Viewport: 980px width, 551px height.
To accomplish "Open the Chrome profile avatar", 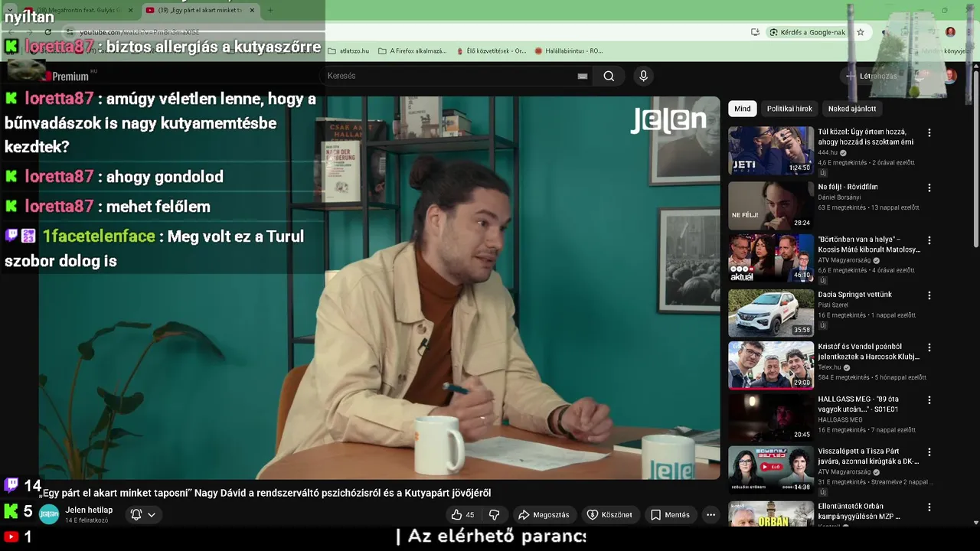I will [950, 32].
